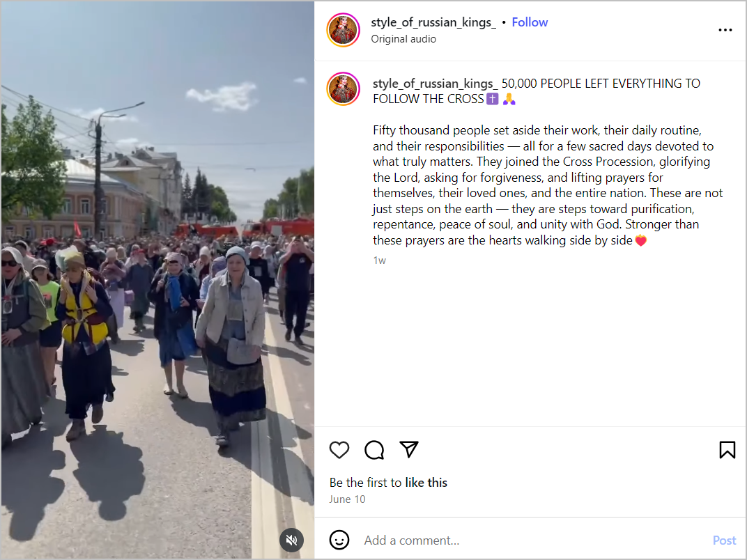This screenshot has height=560, width=747.
Task: Pause the procession video by clicking it
Action: 157,280
